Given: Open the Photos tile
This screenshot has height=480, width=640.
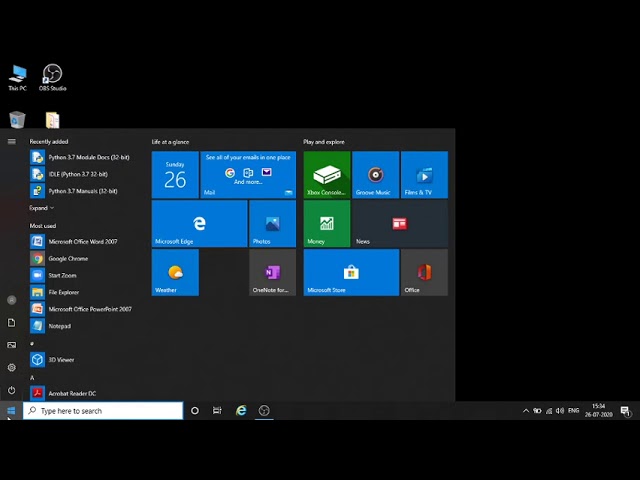Looking at the screenshot, I should tap(273, 224).
